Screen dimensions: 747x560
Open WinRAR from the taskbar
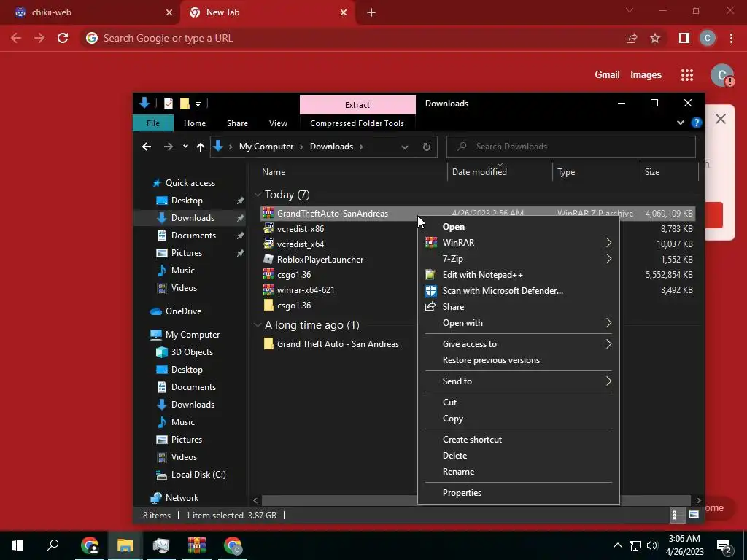(197, 545)
